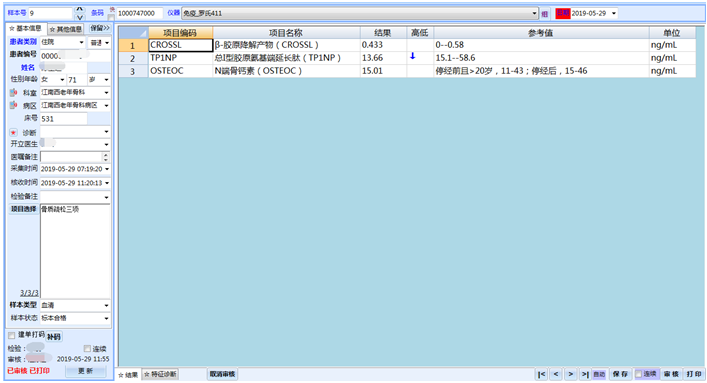Image resolution: width=707 pixels, height=383 pixels.
Task: Increase sample number with up arrow
Action: [79, 9]
